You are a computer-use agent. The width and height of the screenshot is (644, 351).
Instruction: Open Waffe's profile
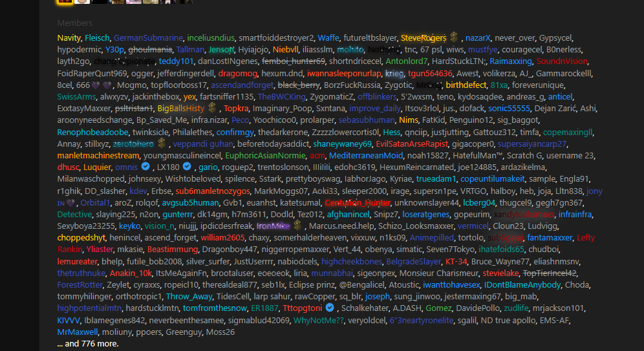point(328,37)
